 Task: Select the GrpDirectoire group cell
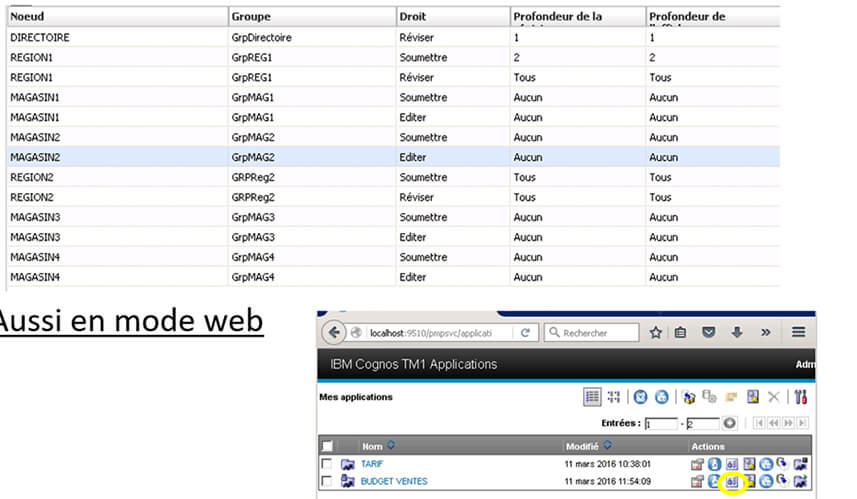pos(261,38)
